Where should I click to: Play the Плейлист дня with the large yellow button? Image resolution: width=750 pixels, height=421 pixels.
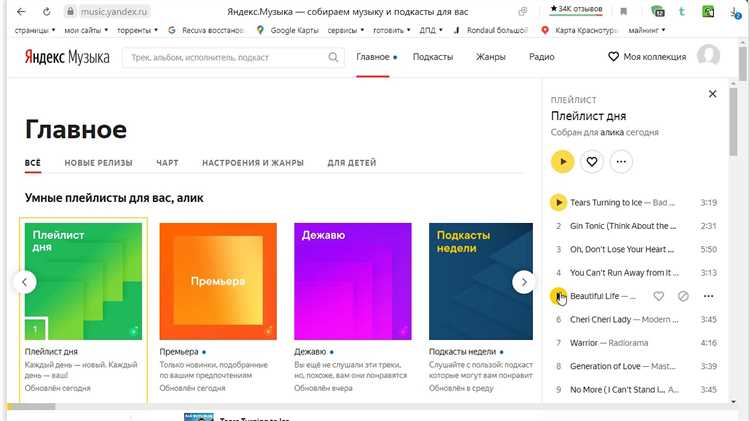[x=562, y=161]
